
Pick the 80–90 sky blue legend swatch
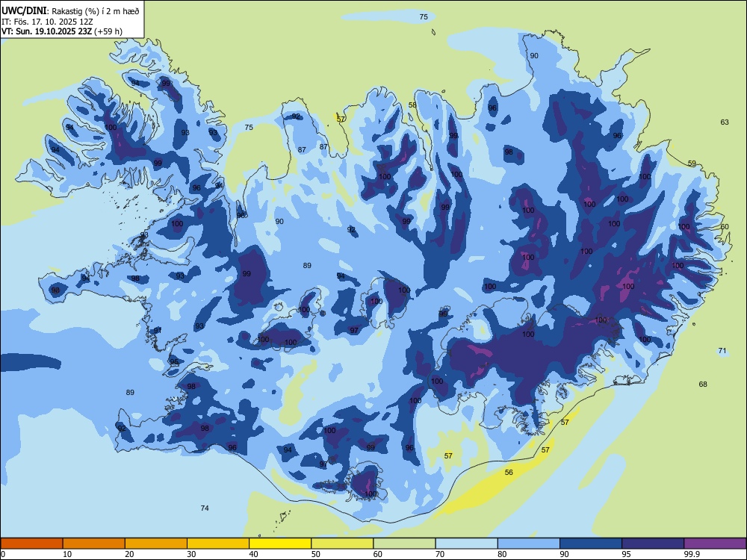pyautogui.click(x=529, y=544)
